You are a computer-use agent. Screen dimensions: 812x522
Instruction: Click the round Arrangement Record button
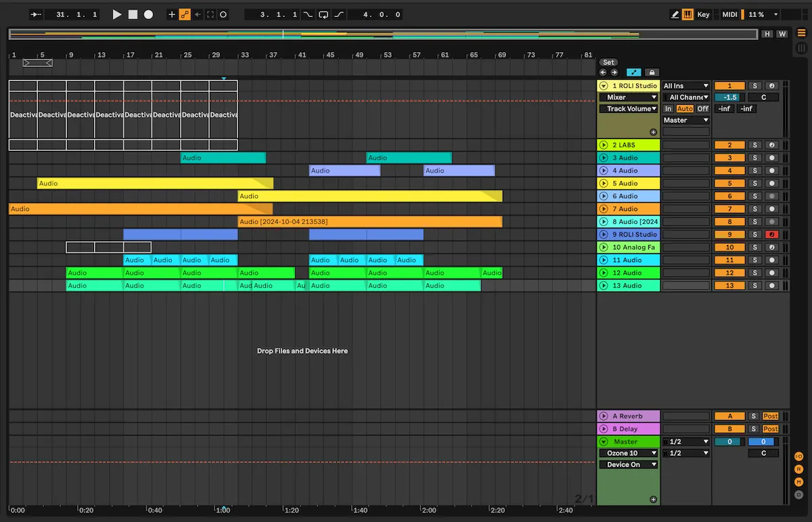[148, 14]
